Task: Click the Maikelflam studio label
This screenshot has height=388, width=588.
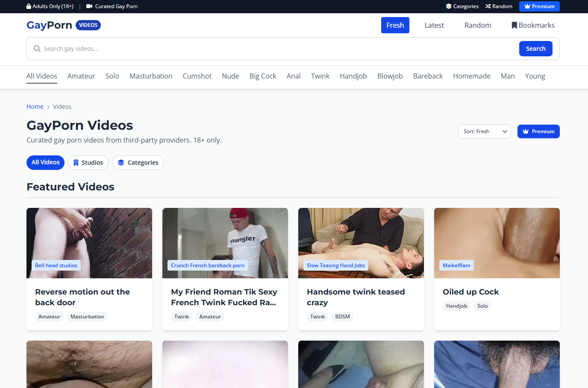Action: (456, 265)
